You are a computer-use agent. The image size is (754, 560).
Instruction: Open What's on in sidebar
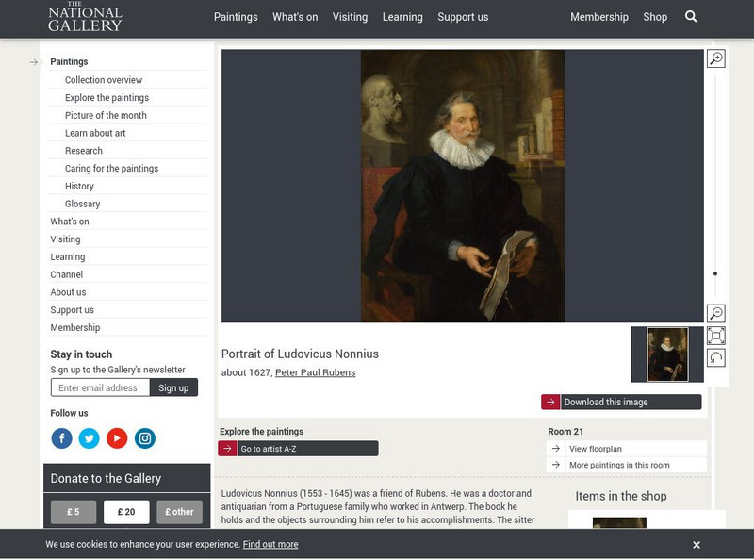click(x=70, y=222)
